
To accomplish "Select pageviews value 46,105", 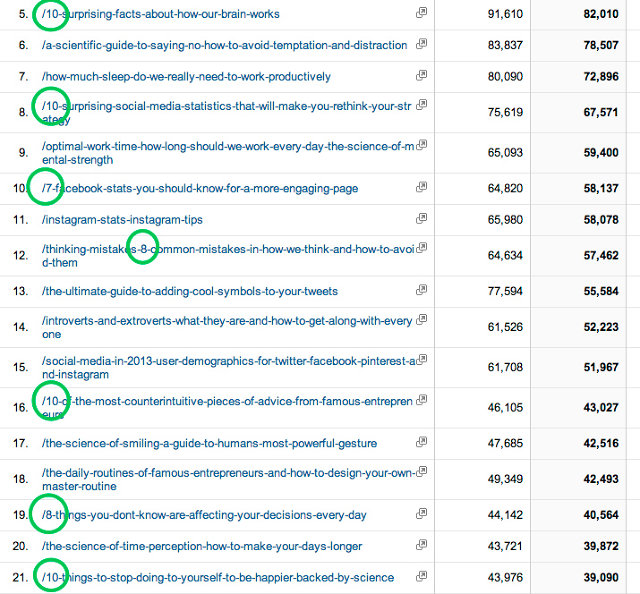I will [505, 407].
